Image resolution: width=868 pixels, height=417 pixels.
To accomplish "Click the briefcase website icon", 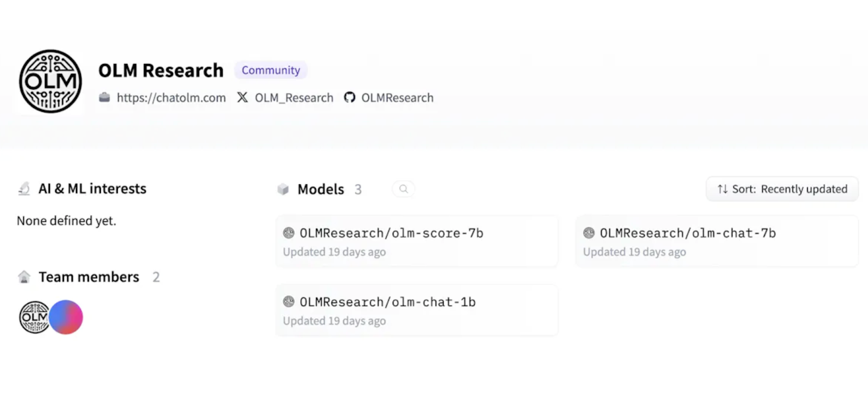I will click(x=104, y=98).
